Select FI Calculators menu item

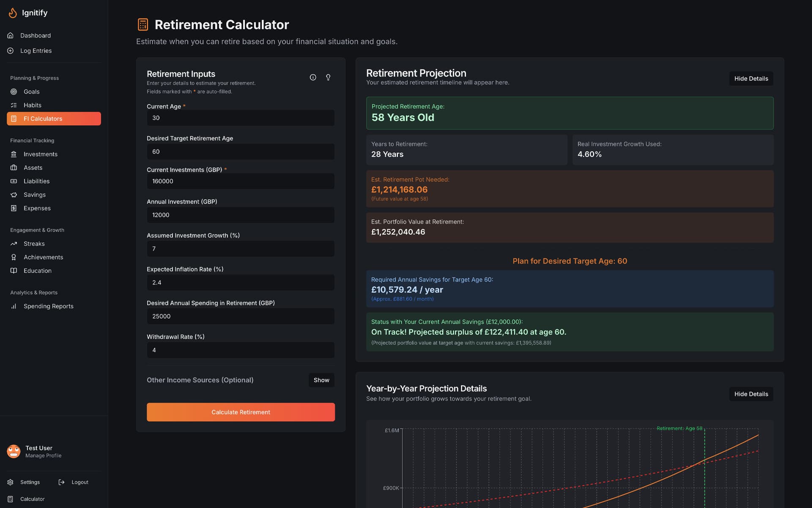pos(54,119)
